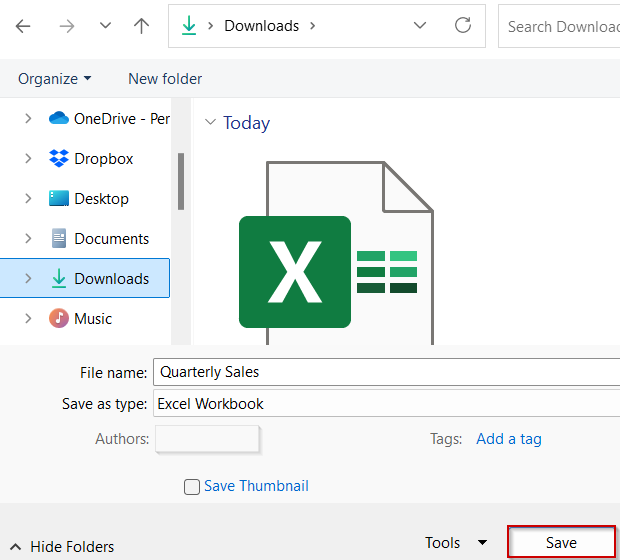Click the navigation pane scrollbar thumb

pos(181,181)
